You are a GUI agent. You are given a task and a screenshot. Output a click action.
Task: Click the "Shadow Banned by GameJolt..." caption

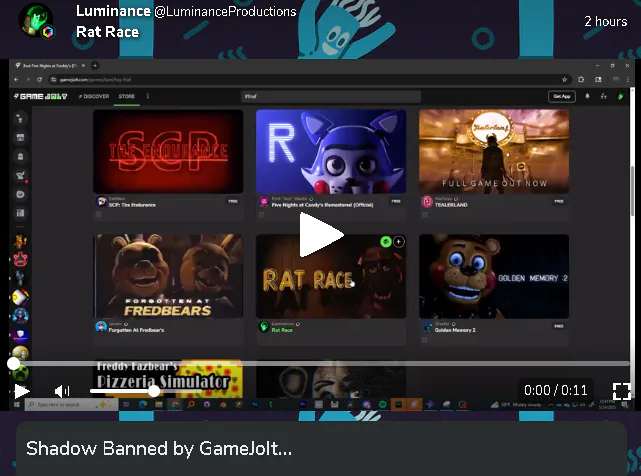pos(159,449)
